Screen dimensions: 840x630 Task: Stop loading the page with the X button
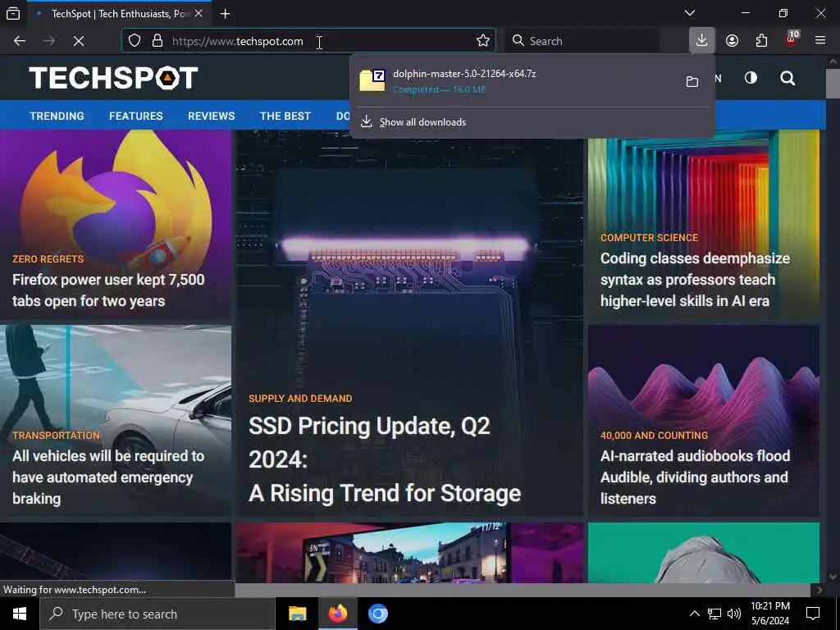(x=79, y=41)
